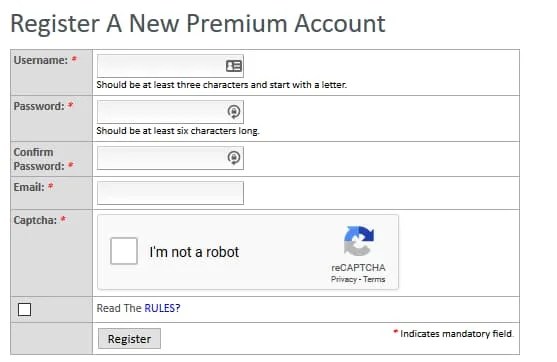Click the "I'm not a robot" text

coord(194,252)
